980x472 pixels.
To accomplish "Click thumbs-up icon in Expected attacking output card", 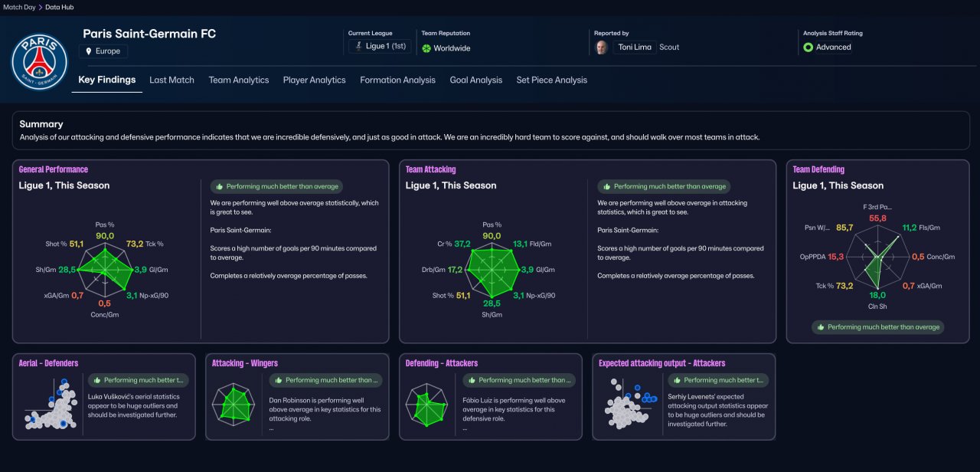I will point(676,380).
